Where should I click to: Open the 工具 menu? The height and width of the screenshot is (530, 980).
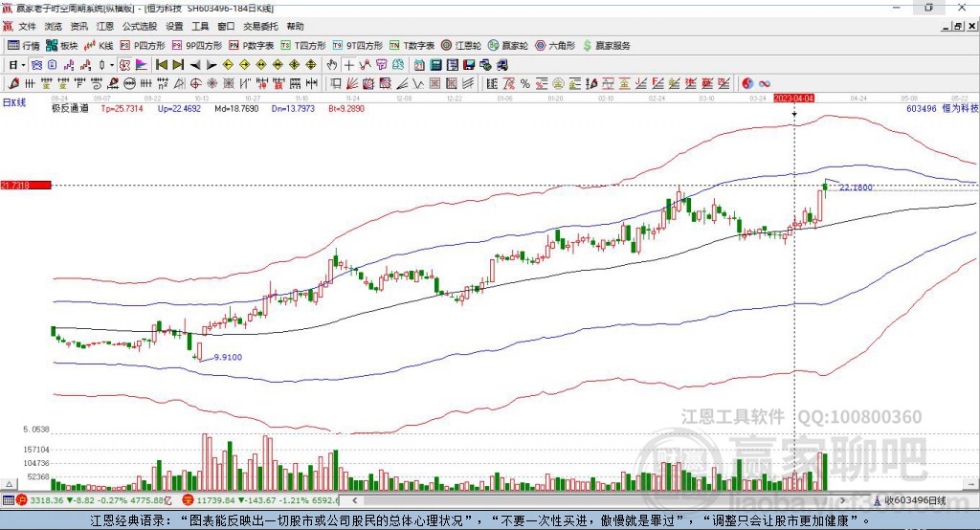[x=200, y=26]
